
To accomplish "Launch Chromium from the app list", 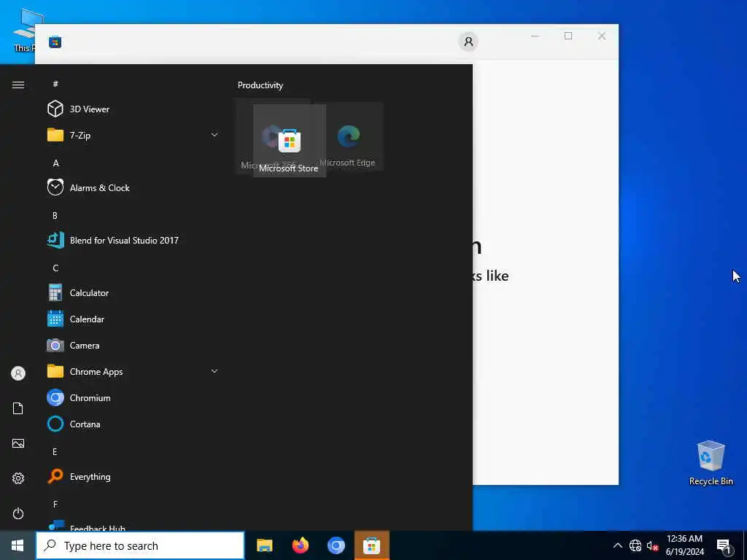I will (133, 397).
